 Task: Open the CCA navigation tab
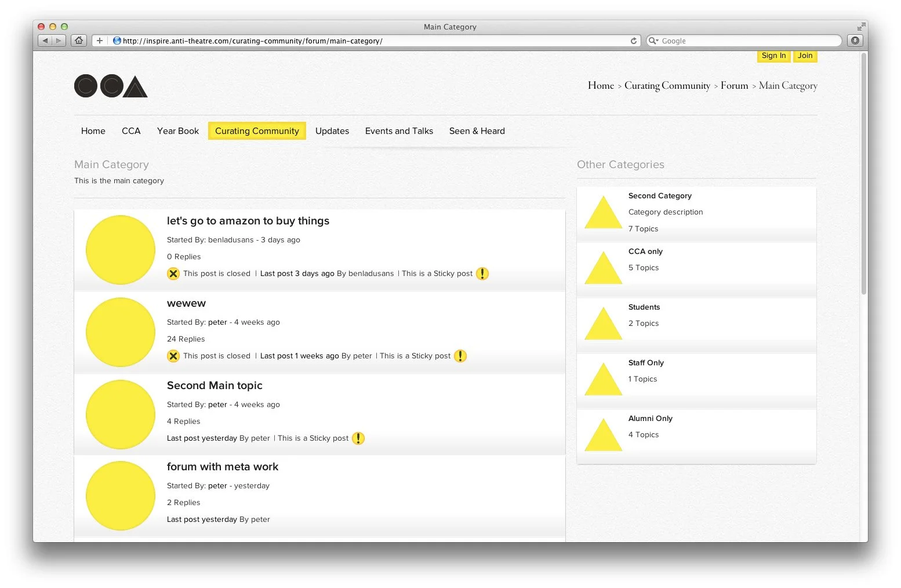pyautogui.click(x=131, y=131)
